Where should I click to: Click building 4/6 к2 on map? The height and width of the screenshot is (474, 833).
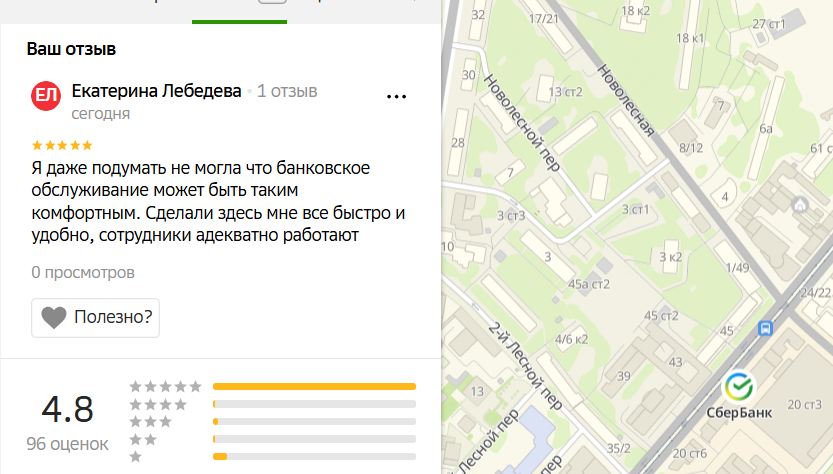[572, 339]
